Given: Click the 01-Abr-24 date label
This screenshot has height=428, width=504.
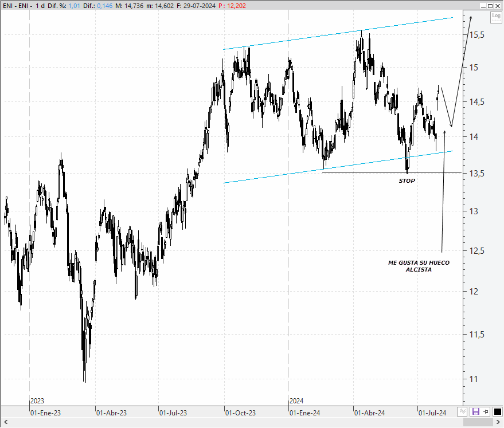Looking at the screenshot, I should click(x=369, y=413).
